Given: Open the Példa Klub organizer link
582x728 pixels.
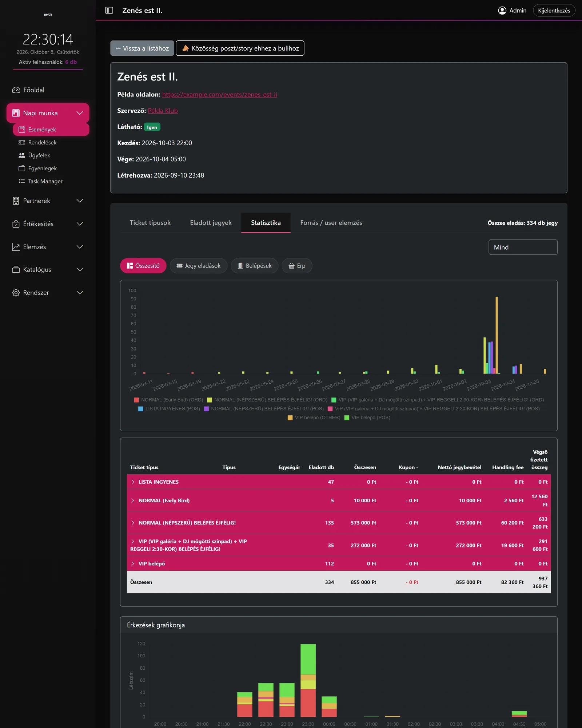Looking at the screenshot, I should [163, 111].
